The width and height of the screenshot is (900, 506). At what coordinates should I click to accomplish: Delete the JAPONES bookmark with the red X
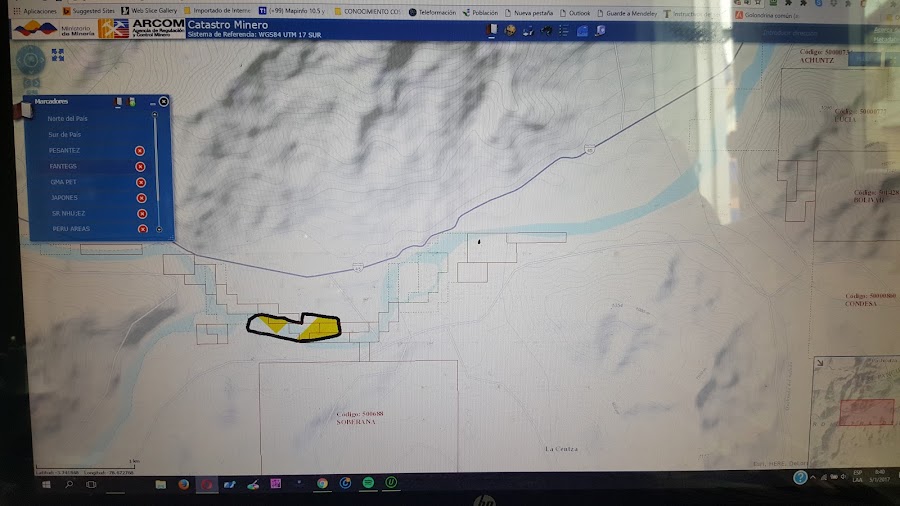pyautogui.click(x=141, y=198)
